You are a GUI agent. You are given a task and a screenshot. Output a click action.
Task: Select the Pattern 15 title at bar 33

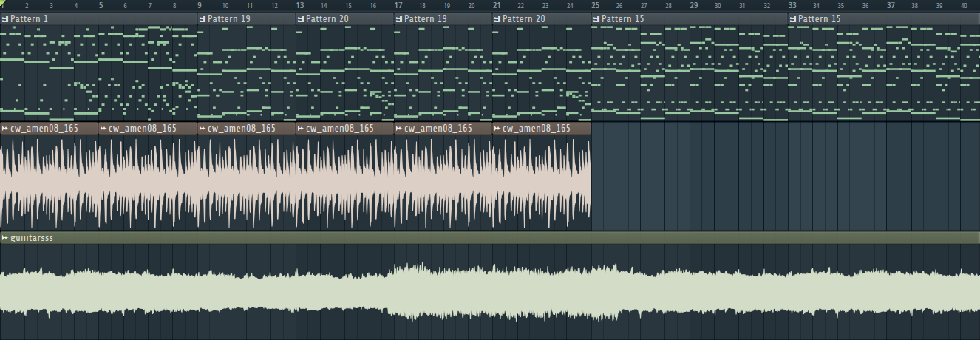point(820,18)
